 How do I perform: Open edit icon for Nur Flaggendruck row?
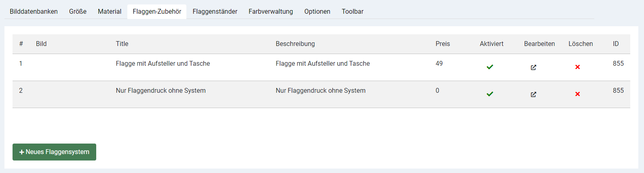click(533, 94)
